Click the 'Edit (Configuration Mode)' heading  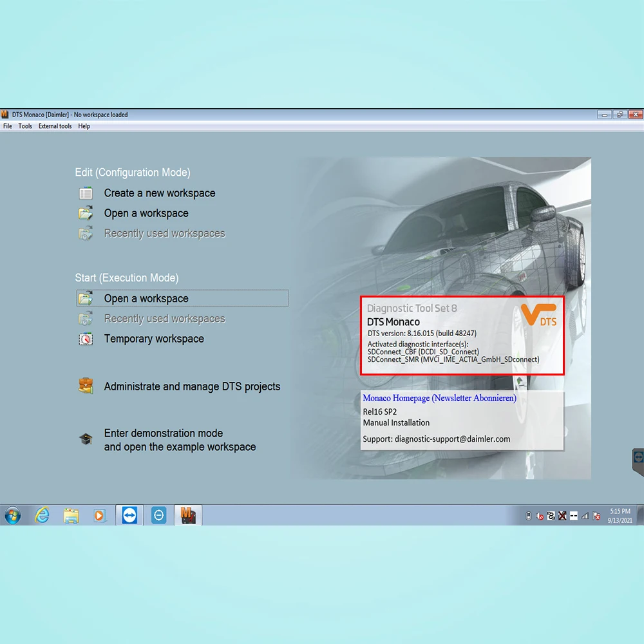tap(133, 173)
